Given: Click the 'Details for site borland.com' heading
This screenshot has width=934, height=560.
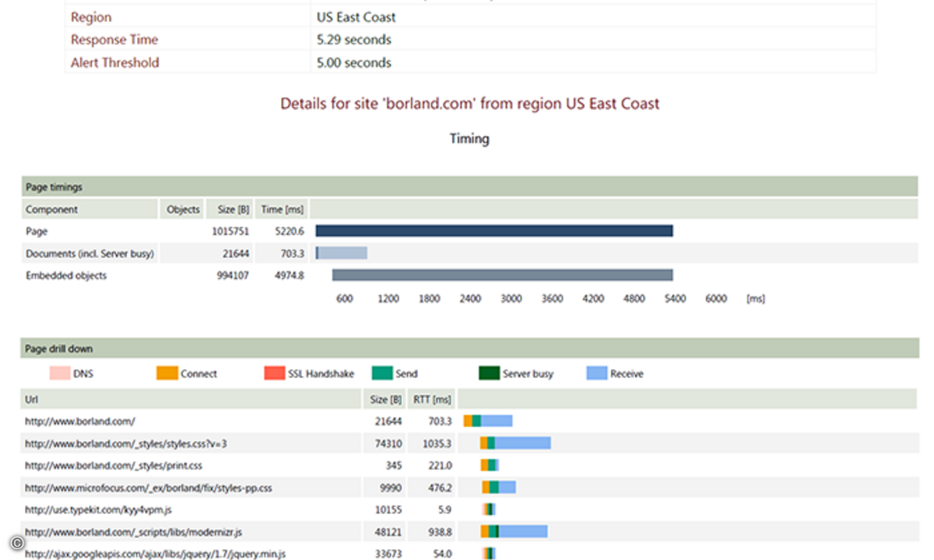Looking at the screenshot, I should coord(470,103).
